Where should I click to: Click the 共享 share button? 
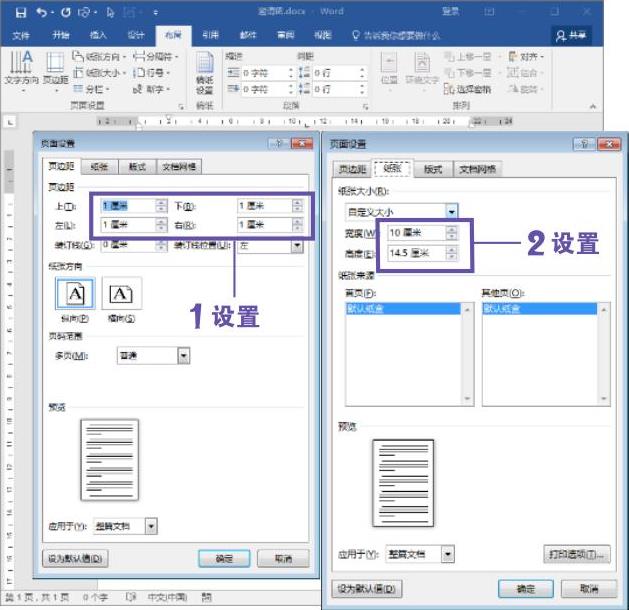[571, 36]
